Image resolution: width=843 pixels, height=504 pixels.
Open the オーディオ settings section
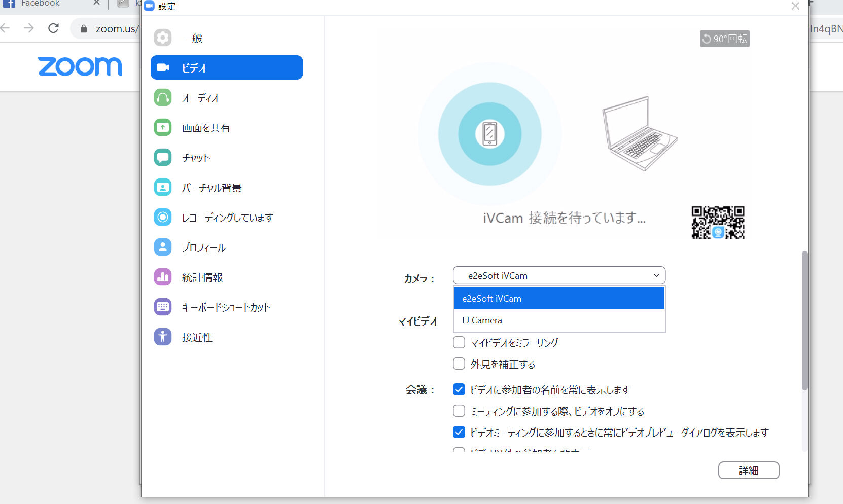click(x=227, y=97)
